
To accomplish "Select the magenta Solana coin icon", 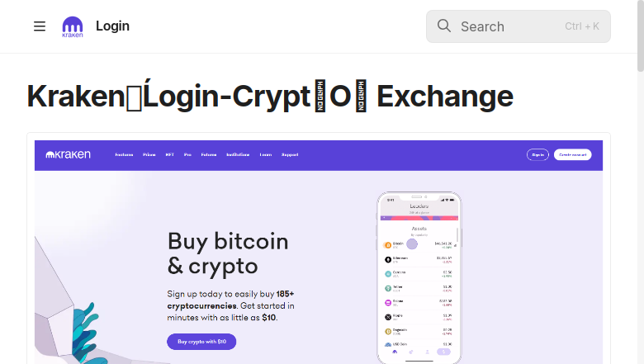I will 388,302.
